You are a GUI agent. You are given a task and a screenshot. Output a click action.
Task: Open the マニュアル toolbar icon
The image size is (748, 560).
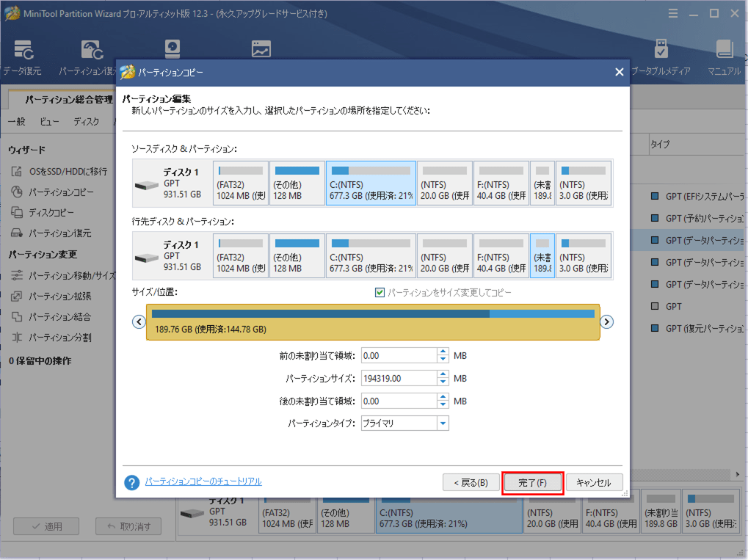pos(725,58)
